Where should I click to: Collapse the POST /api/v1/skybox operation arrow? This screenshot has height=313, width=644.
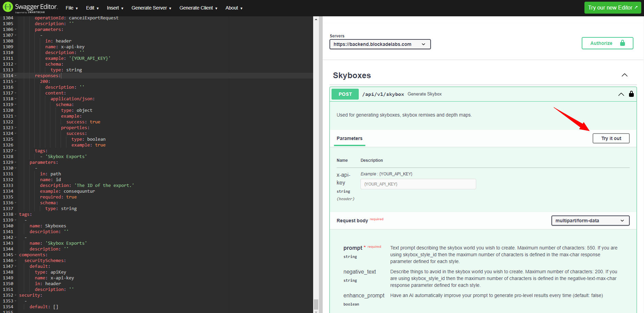point(621,94)
